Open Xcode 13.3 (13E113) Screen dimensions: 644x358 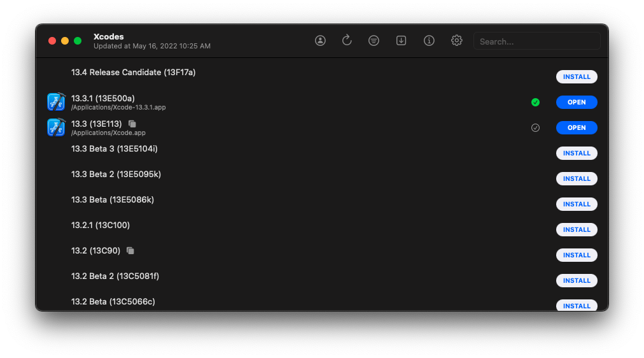pos(577,128)
